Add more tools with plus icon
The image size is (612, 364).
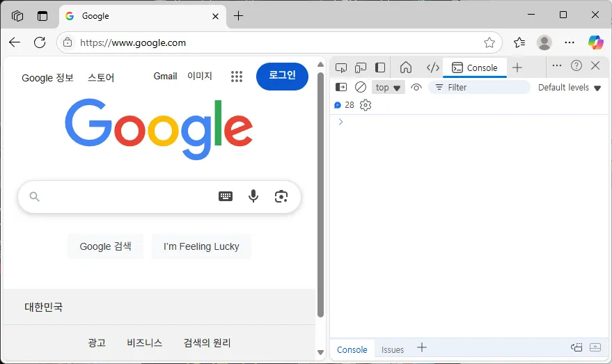click(517, 68)
